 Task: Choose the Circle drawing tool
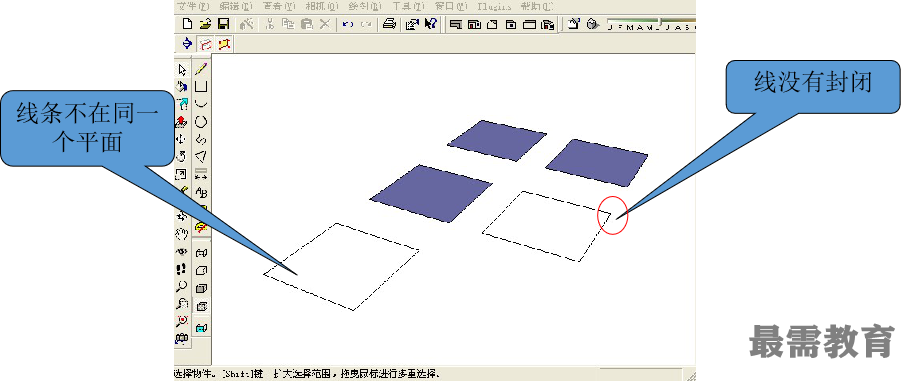coord(201,122)
